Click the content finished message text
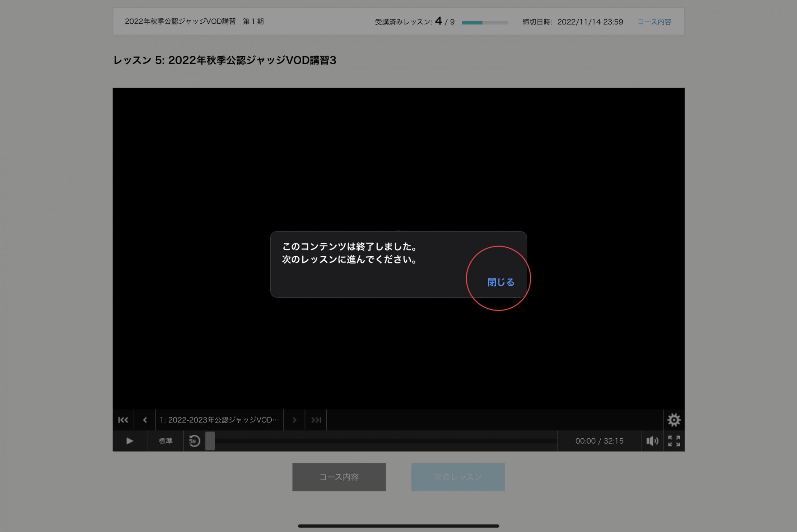This screenshot has height=532, width=797. pos(349,253)
